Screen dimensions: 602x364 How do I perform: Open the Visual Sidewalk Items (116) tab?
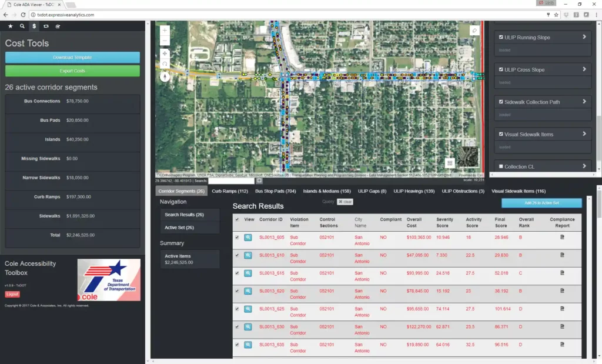[x=519, y=191]
